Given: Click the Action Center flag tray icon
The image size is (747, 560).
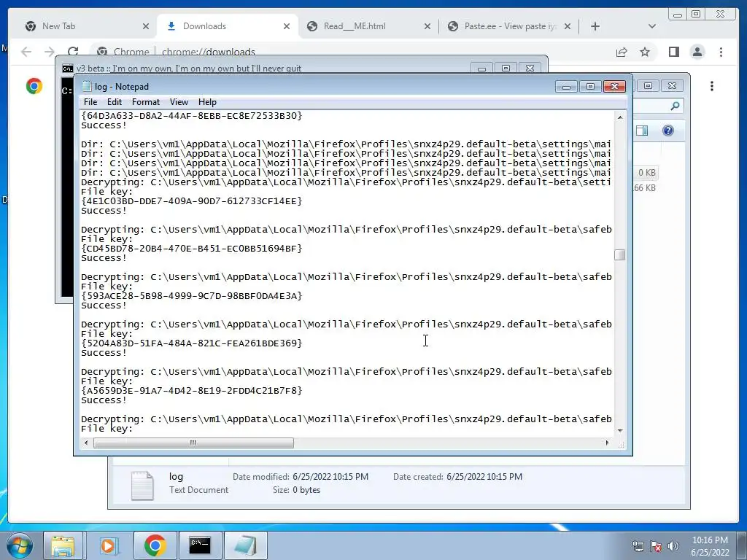Looking at the screenshot, I should pyautogui.click(x=656, y=546).
